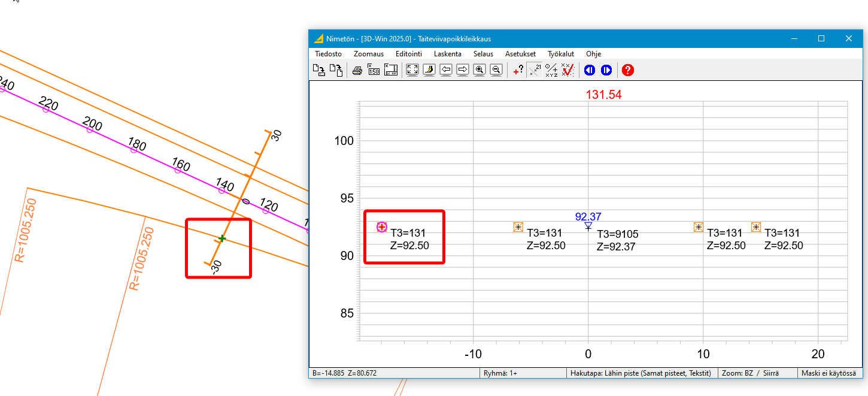Go to next cross-section with blue arrow

(606, 70)
